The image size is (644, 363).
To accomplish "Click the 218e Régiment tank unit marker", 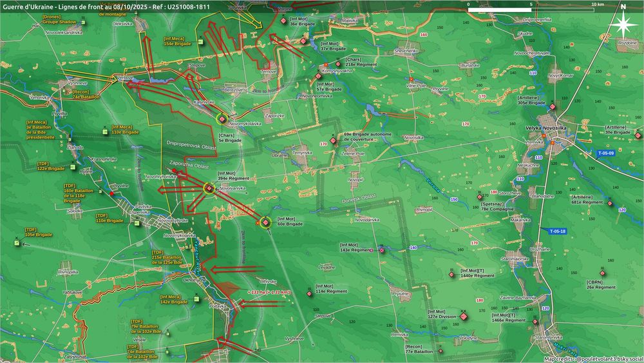I will (x=338, y=64).
